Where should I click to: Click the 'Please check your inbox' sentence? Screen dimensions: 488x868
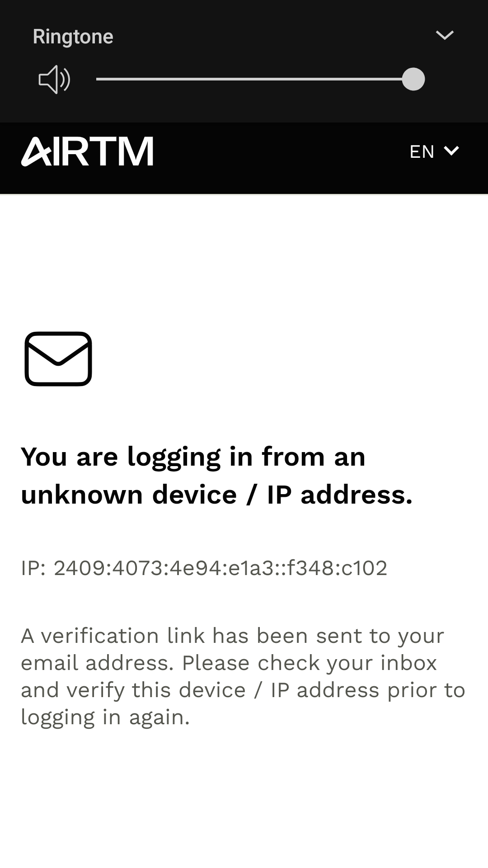tap(310, 663)
